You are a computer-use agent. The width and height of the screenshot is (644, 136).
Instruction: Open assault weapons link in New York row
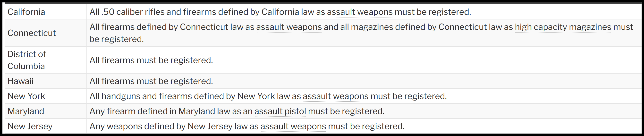click(x=336, y=96)
